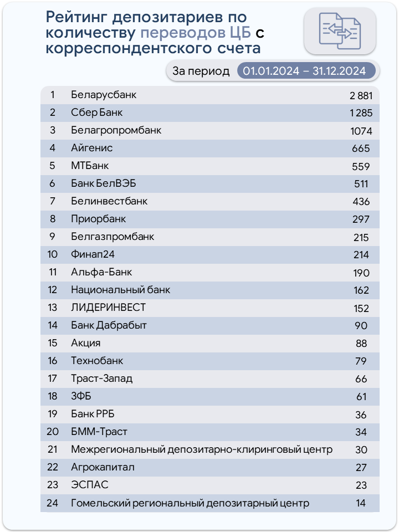Select ЭСПАС entry

[90, 485]
